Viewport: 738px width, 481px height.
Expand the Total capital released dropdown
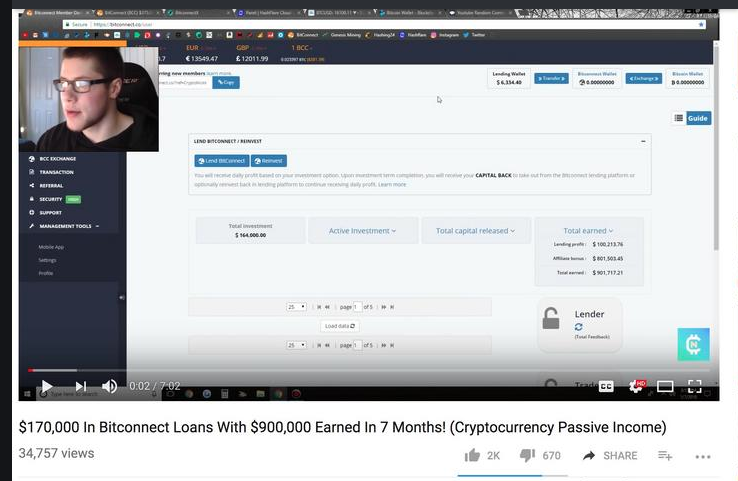point(475,231)
